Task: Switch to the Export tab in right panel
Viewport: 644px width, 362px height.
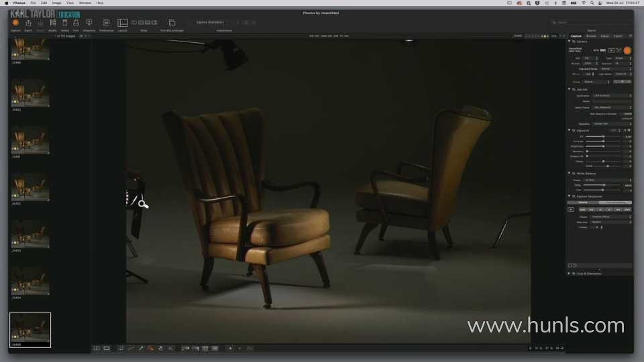Action: pyautogui.click(x=618, y=36)
